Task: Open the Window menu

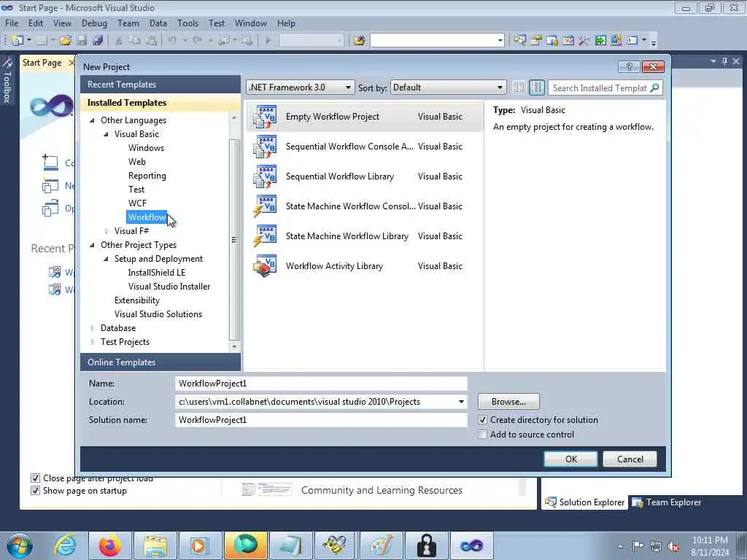Action: point(251,23)
